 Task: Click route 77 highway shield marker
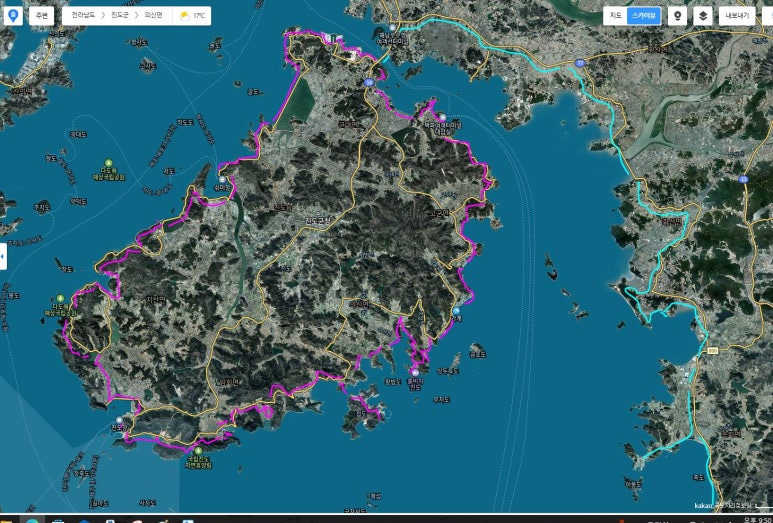click(579, 62)
